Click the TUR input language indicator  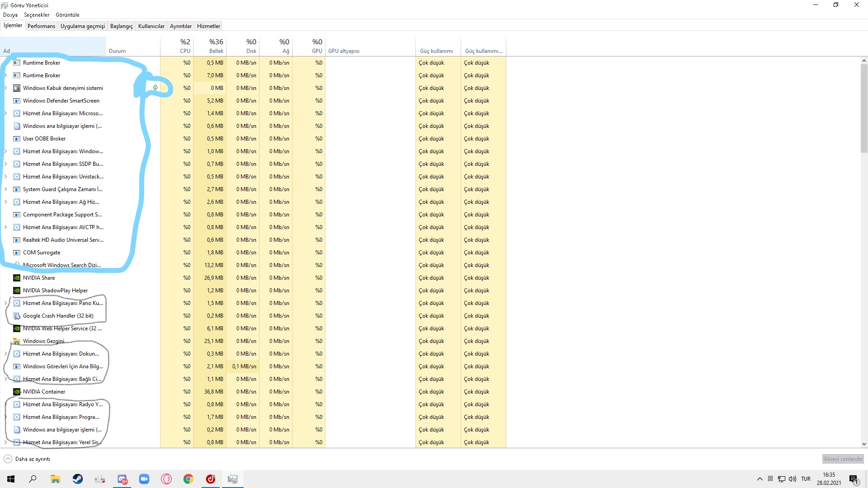[806, 479]
